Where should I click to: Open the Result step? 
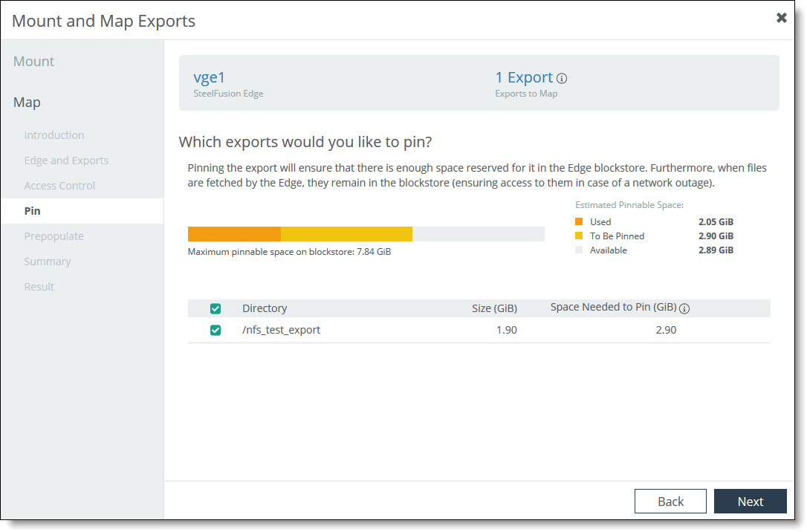pos(39,287)
